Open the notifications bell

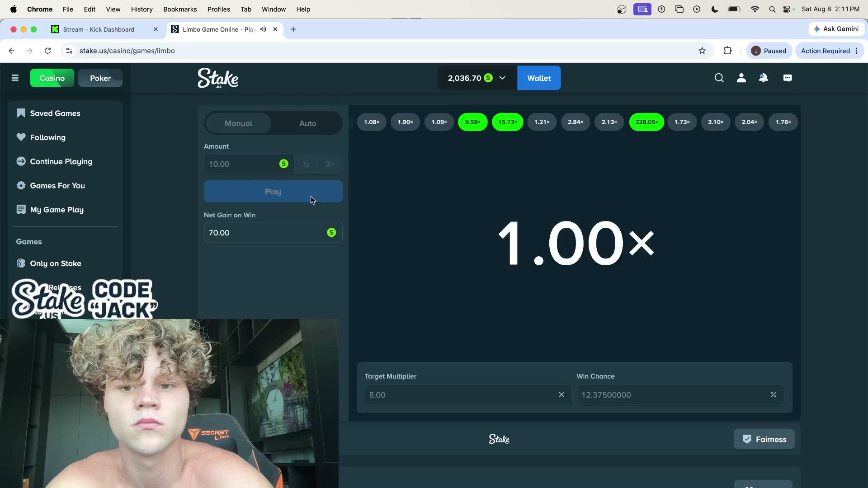764,78
